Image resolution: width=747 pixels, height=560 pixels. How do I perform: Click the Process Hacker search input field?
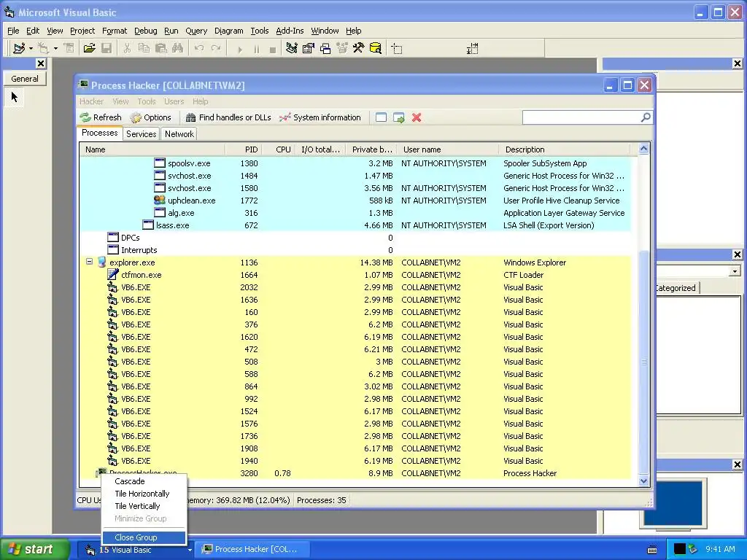(x=581, y=117)
